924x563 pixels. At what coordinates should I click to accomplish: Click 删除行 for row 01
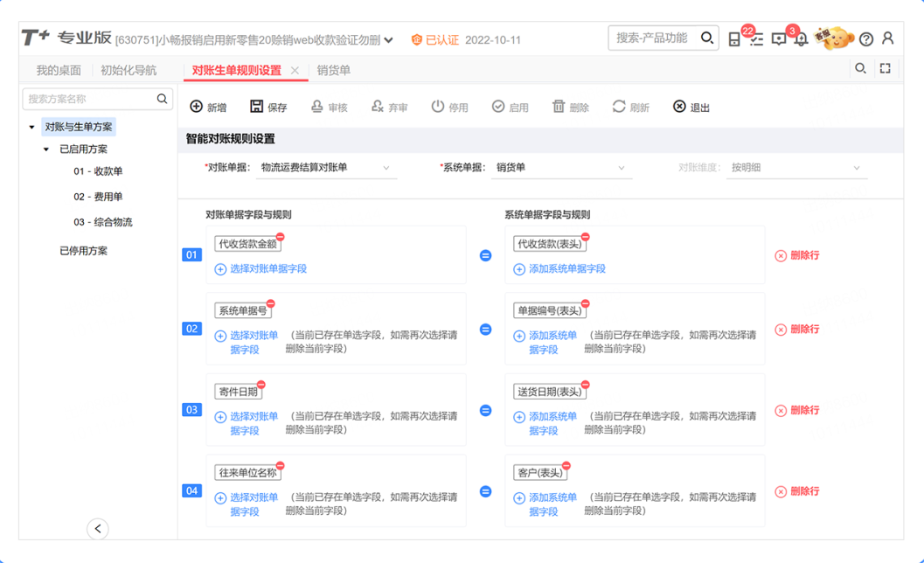tap(797, 256)
